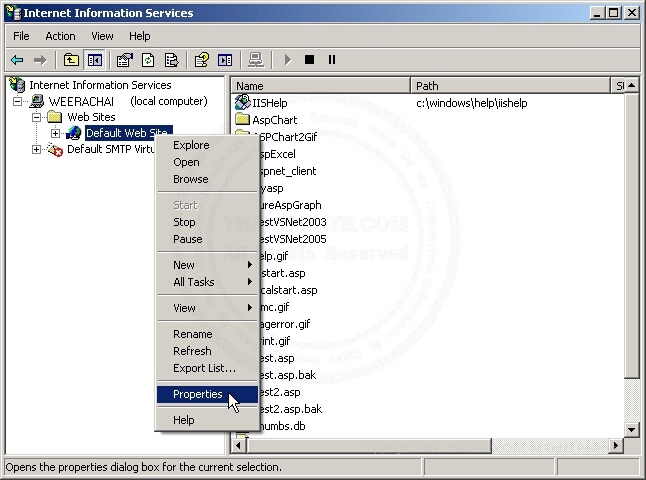Click the Back arrow toolbar icon
Screen dimensions: 646x480
pyautogui.click(x=17, y=61)
